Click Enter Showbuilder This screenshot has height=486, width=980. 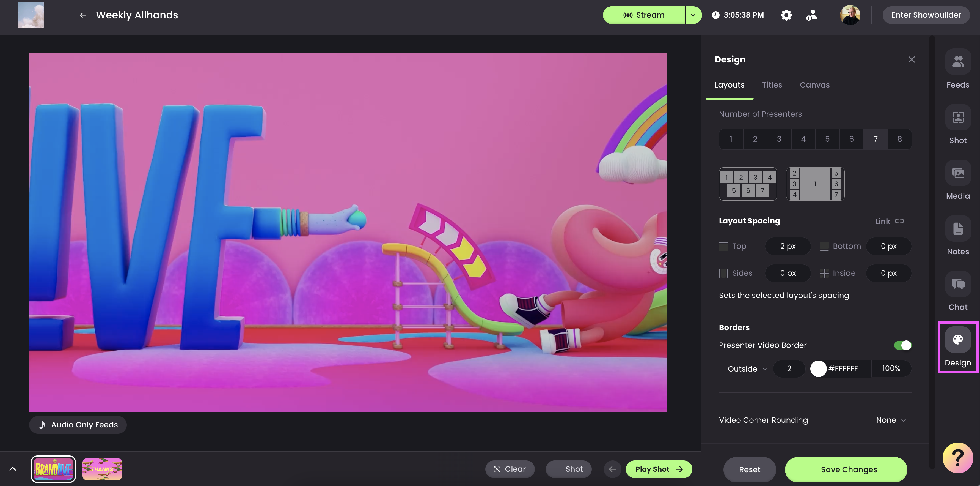click(926, 15)
